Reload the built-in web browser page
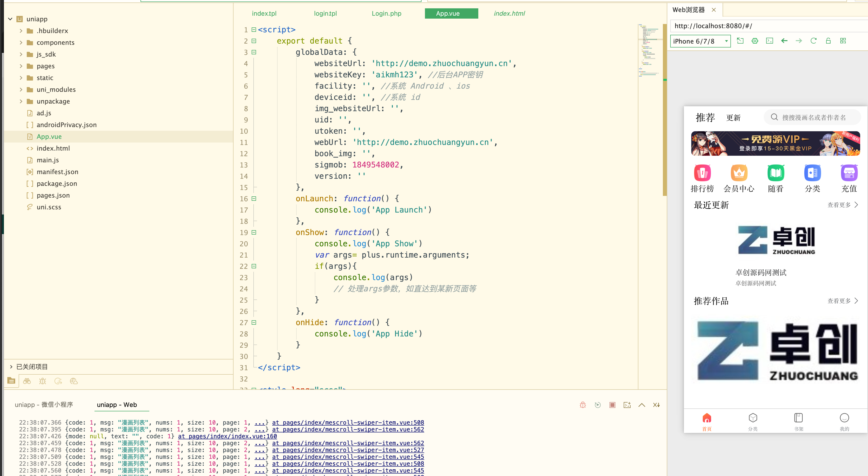868x476 pixels. point(813,41)
